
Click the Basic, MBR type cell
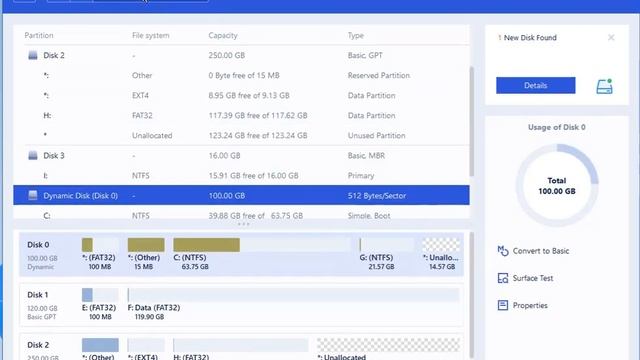(x=366, y=156)
